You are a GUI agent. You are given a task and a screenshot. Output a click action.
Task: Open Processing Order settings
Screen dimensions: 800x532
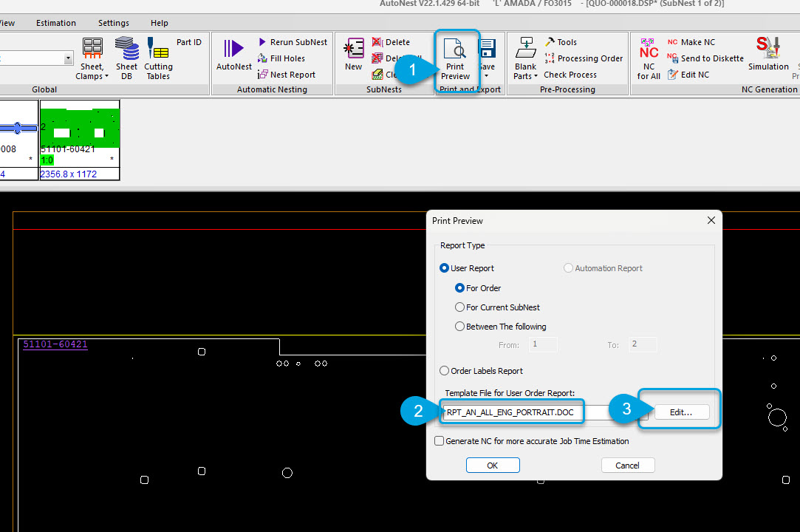point(584,58)
